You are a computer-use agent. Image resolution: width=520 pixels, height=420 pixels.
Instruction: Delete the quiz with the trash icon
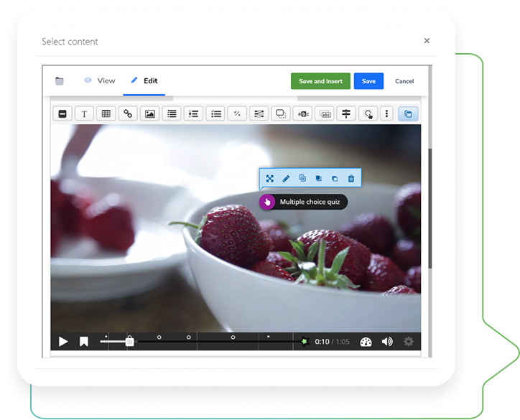[x=351, y=178]
